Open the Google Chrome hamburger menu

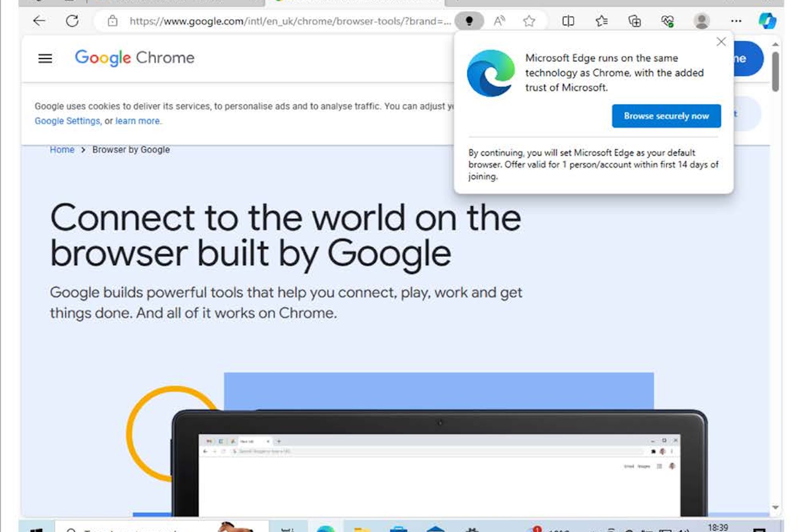pyautogui.click(x=45, y=59)
